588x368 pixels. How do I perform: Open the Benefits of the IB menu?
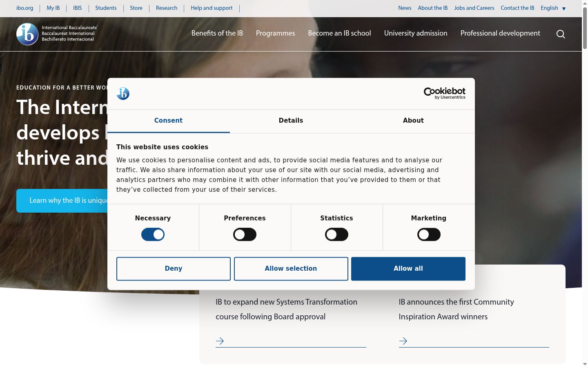pyautogui.click(x=217, y=33)
